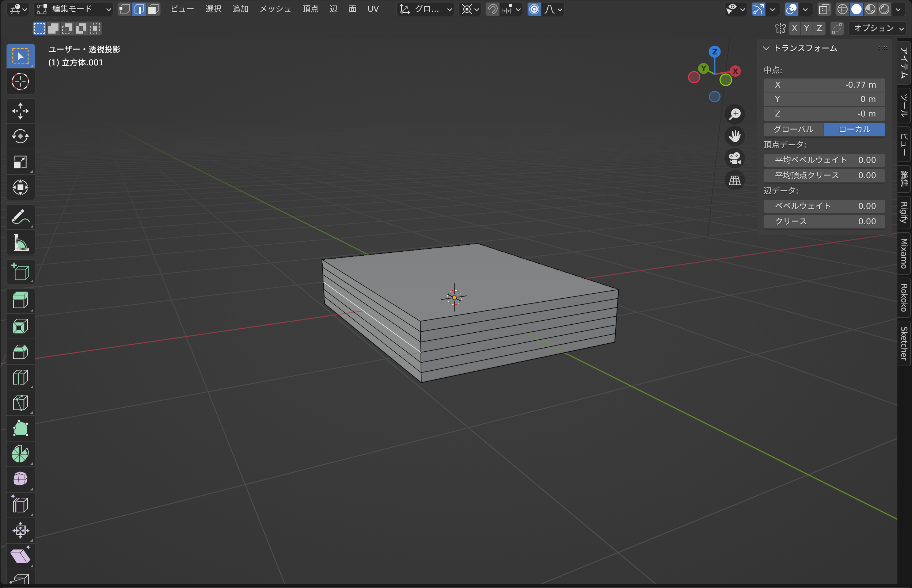This screenshot has width=912, height=588.
Task: Switch to the Mixamo sidebar tab
Action: 904,253
